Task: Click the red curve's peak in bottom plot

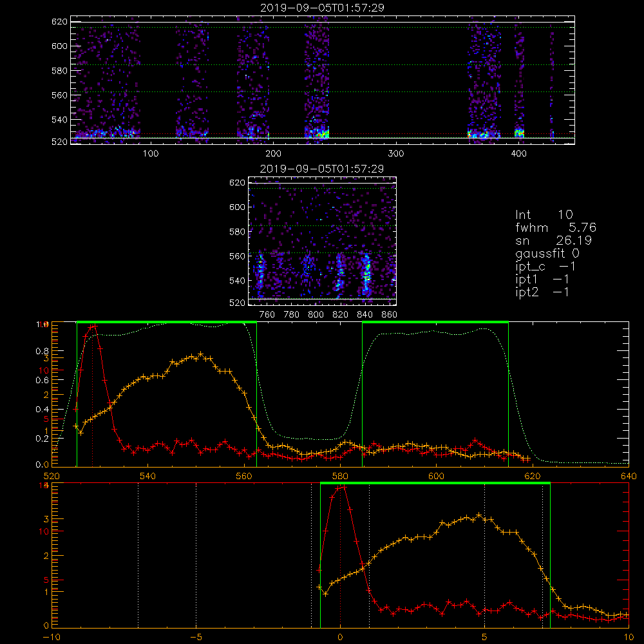Action: [x=344, y=487]
